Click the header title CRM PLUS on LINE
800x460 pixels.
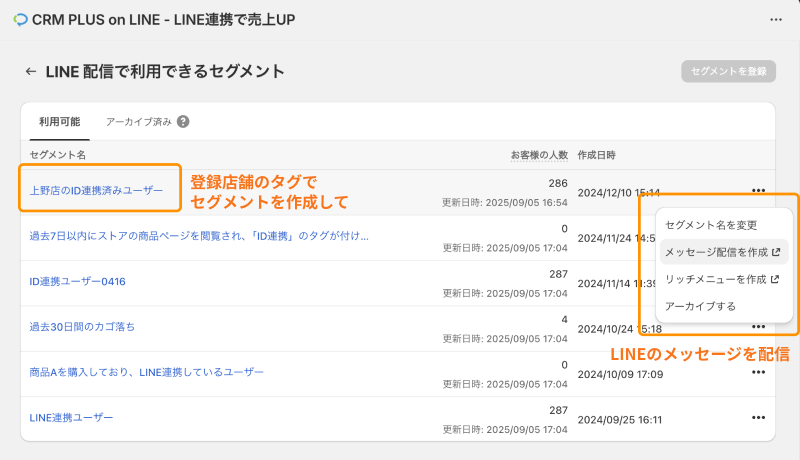pyautogui.click(x=163, y=20)
